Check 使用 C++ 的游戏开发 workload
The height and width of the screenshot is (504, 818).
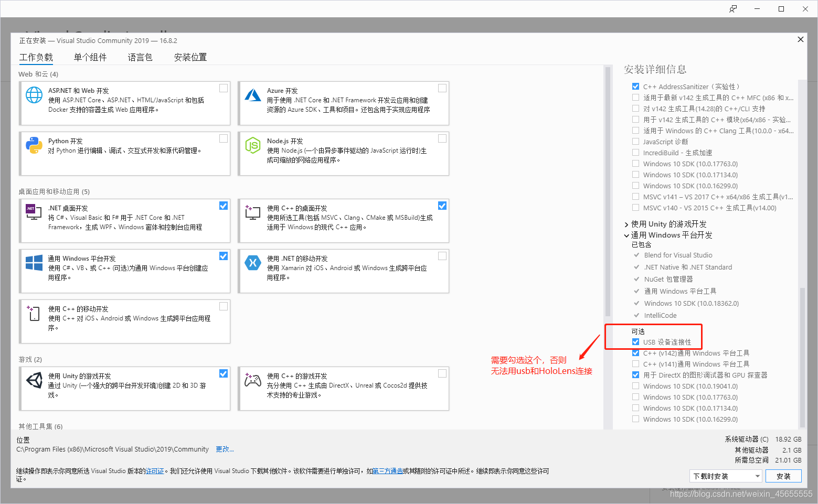pos(442,373)
